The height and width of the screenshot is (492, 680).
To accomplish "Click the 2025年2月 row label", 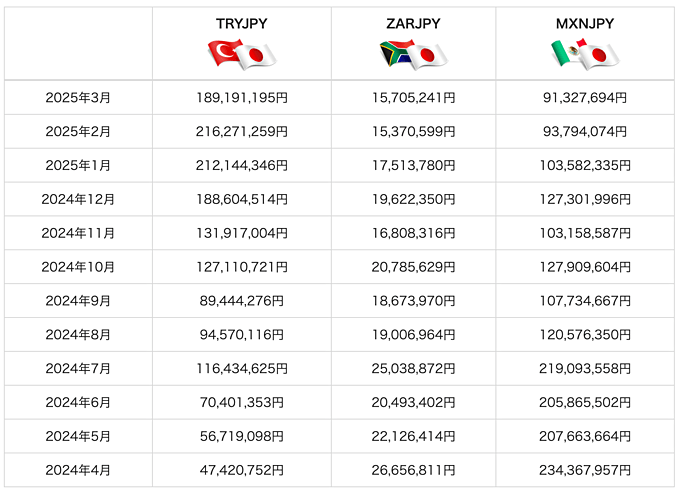I will click(78, 131).
